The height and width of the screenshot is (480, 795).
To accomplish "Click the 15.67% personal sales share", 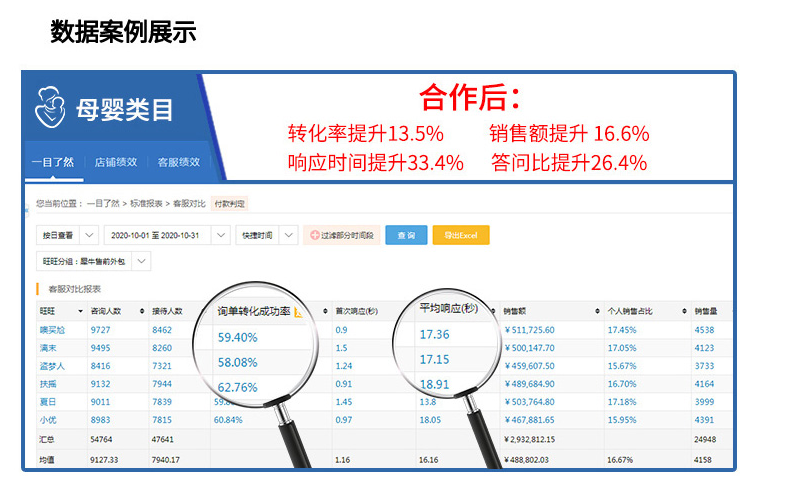I will coord(622,366).
